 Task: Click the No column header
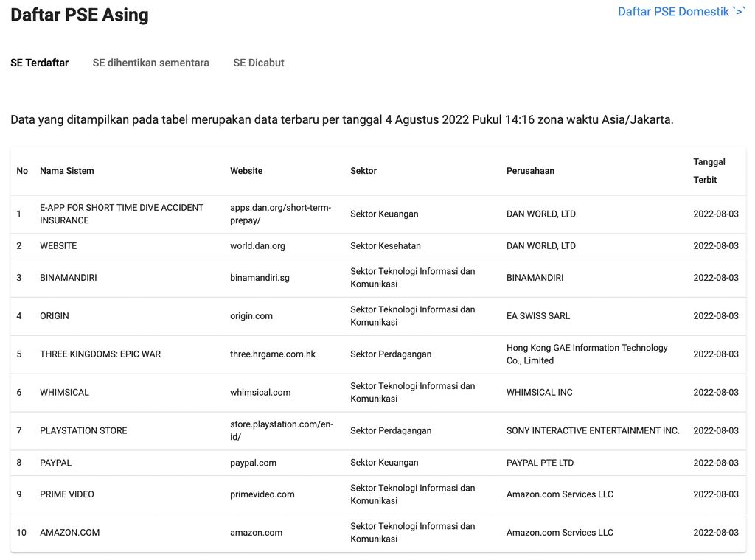click(x=22, y=171)
